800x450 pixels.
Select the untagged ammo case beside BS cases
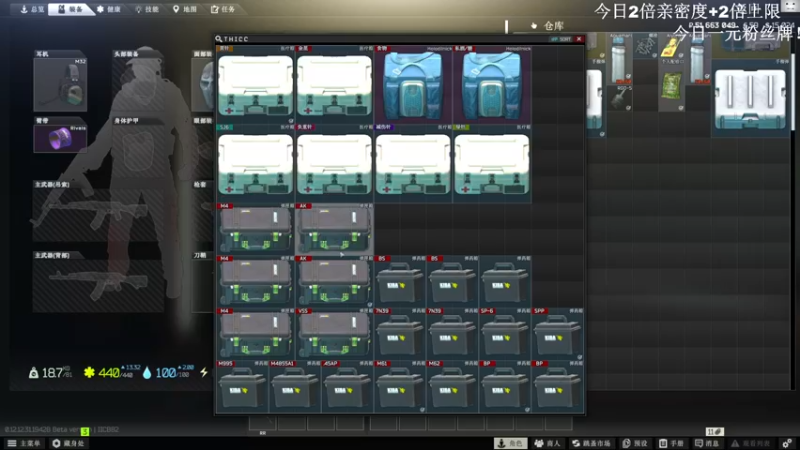click(505, 281)
